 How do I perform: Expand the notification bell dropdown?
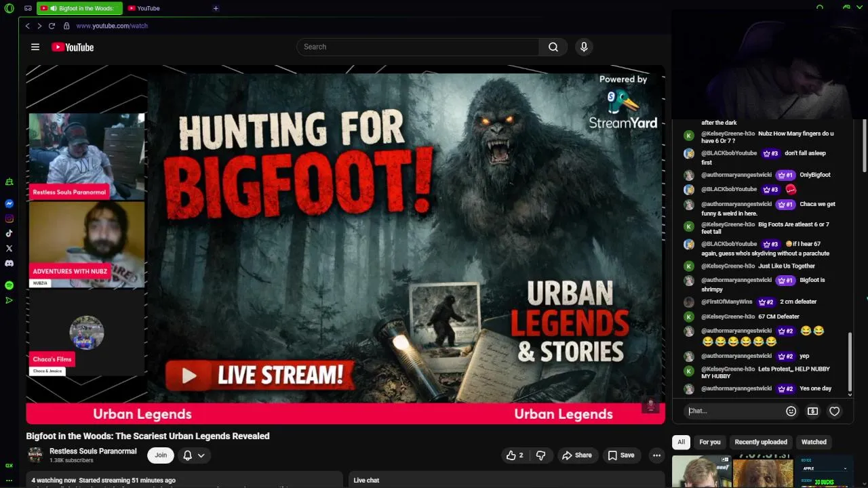[x=194, y=455]
